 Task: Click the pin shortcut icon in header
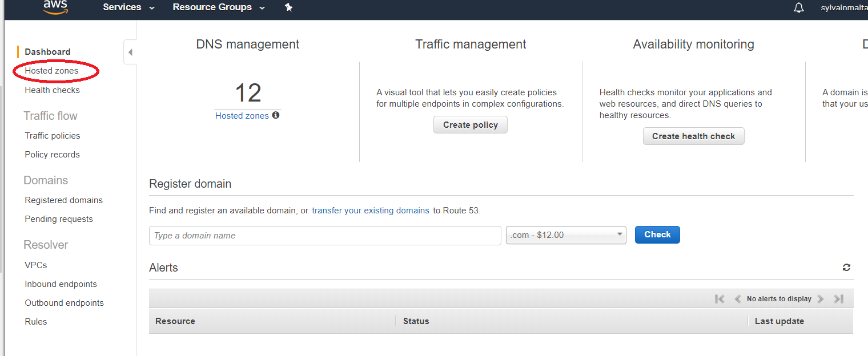[x=288, y=7]
